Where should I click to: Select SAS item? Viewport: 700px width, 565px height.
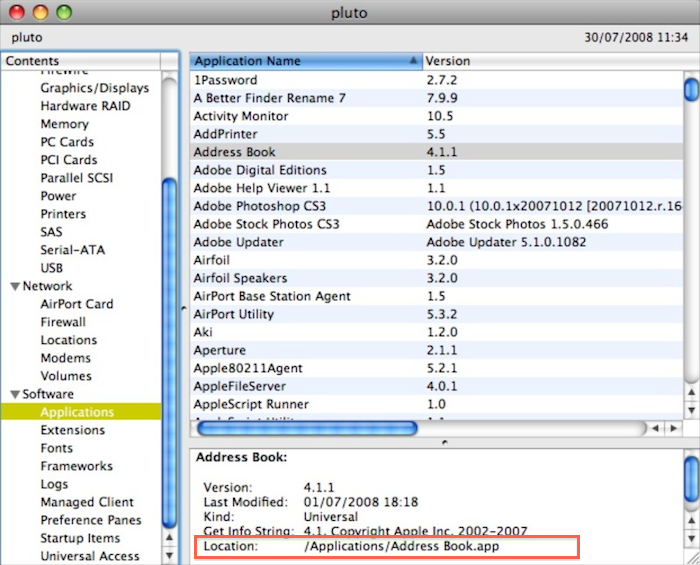tap(51, 232)
